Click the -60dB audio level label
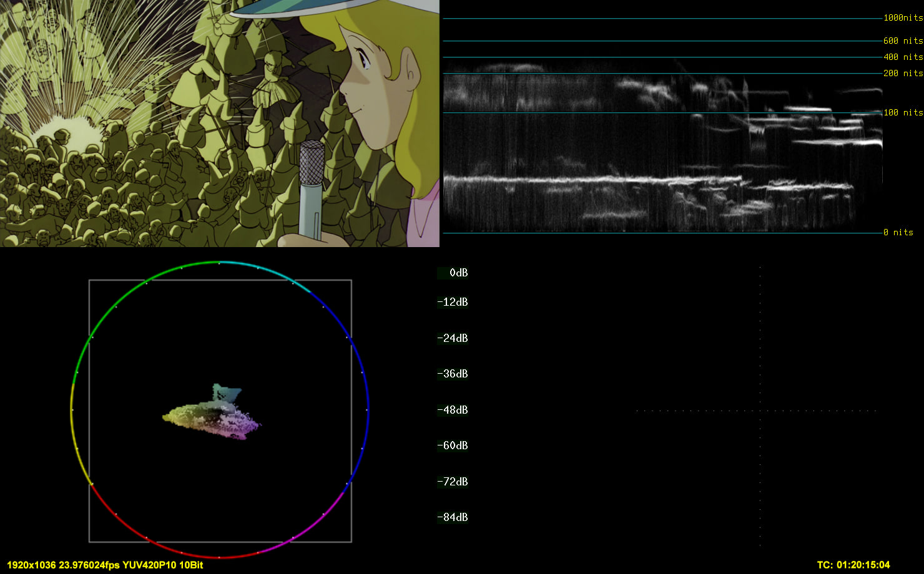The height and width of the screenshot is (574, 924). click(453, 445)
